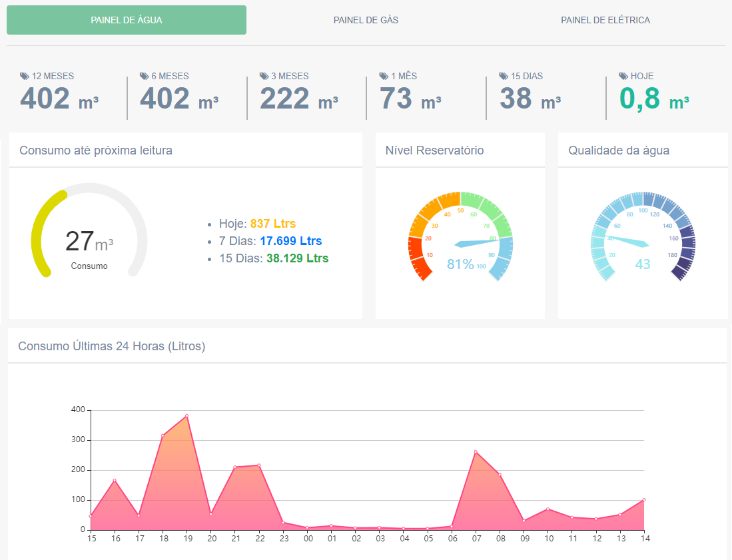Click the tag icon beside HOJE
The image size is (732, 560).
[x=624, y=77]
